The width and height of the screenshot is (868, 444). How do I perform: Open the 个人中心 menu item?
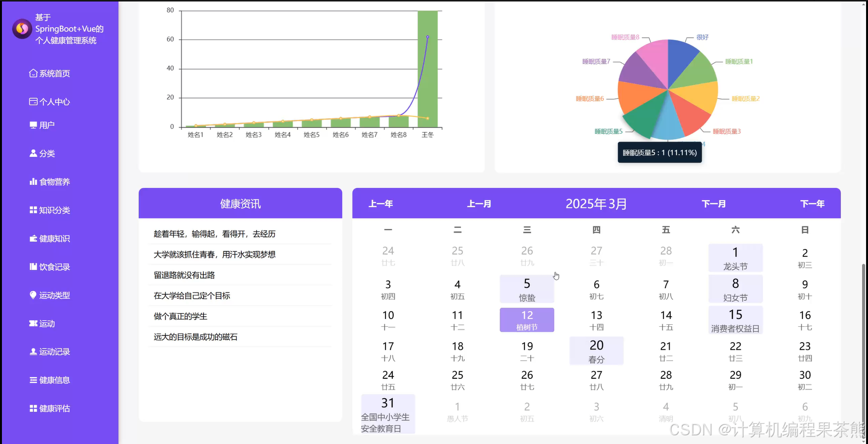[50, 102]
